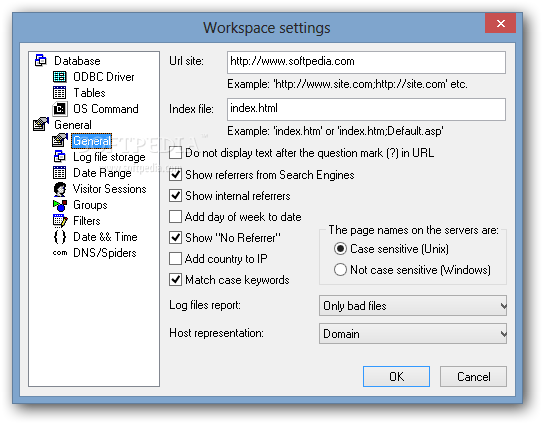Close the Workspace settings dialog
Image resolution: width=543 pixels, height=424 pixels.
pos(500,23)
